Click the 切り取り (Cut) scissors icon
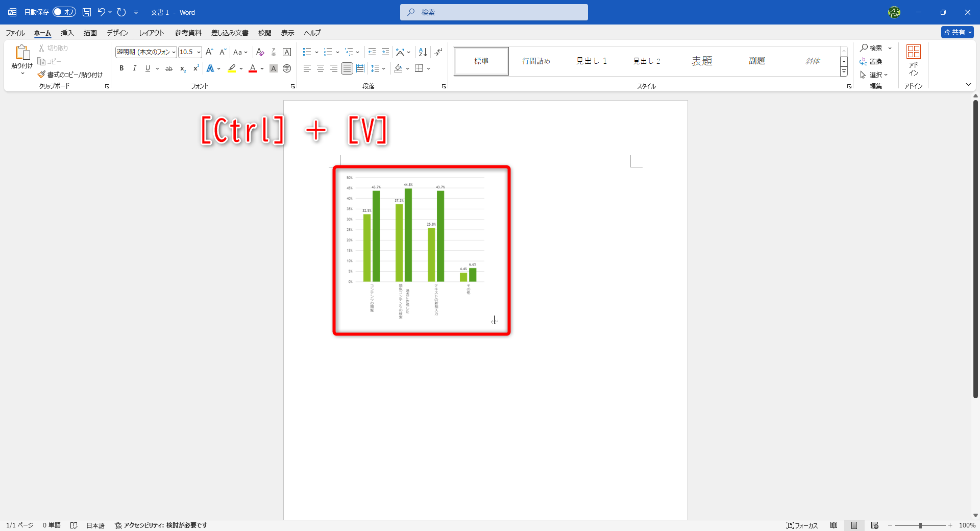The image size is (980, 531). (x=42, y=47)
